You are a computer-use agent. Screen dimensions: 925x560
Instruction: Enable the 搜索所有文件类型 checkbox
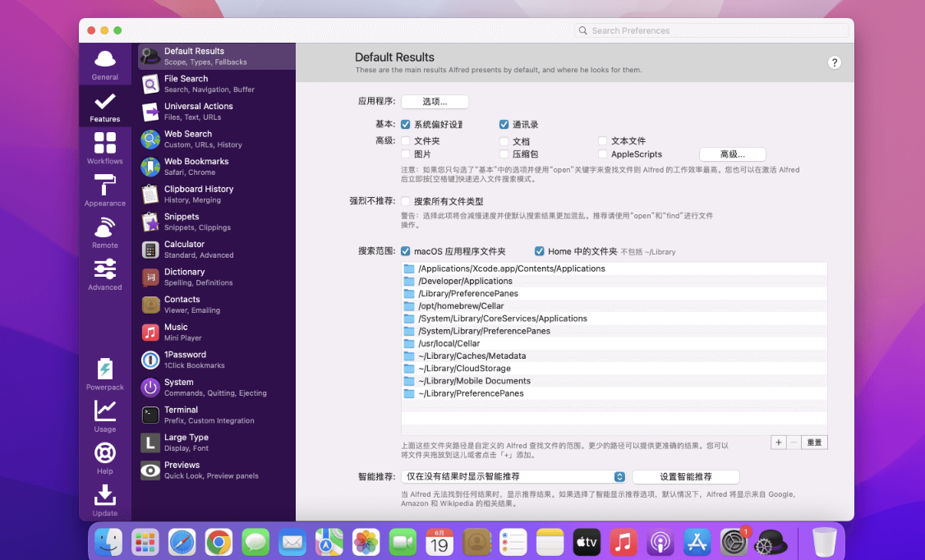point(405,201)
